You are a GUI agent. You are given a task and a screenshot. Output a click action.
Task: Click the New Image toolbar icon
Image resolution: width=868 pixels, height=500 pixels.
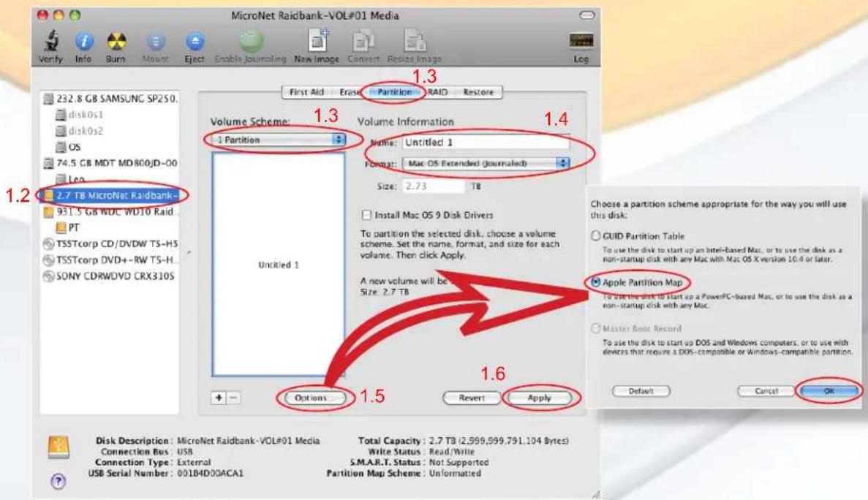coord(317,40)
